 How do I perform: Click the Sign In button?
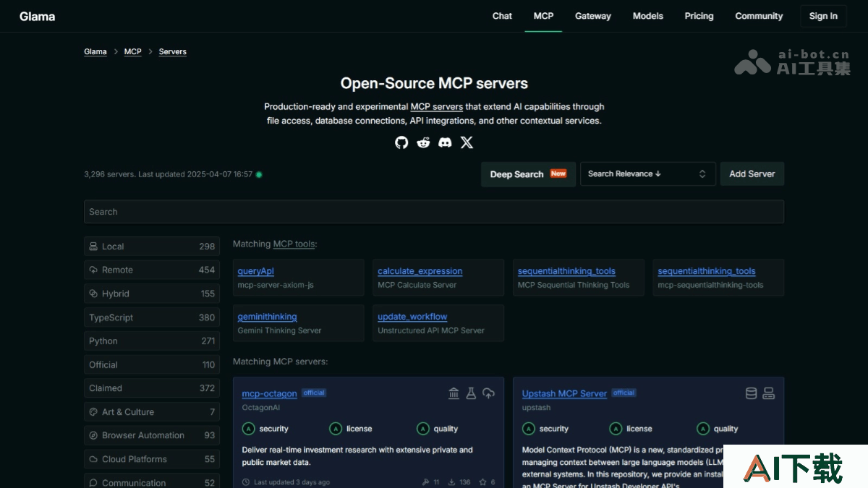pyautogui.click(x=823, y=16)
